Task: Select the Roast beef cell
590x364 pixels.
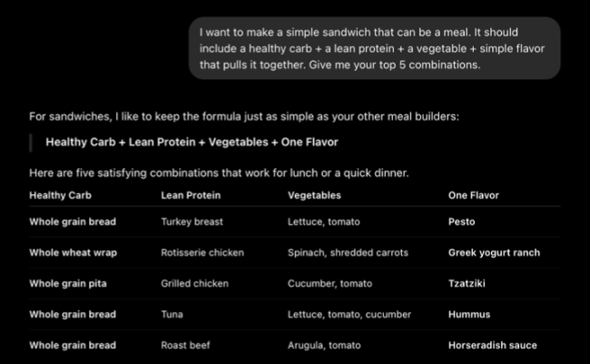Action: pyautogui.click(x=185, y=345)
